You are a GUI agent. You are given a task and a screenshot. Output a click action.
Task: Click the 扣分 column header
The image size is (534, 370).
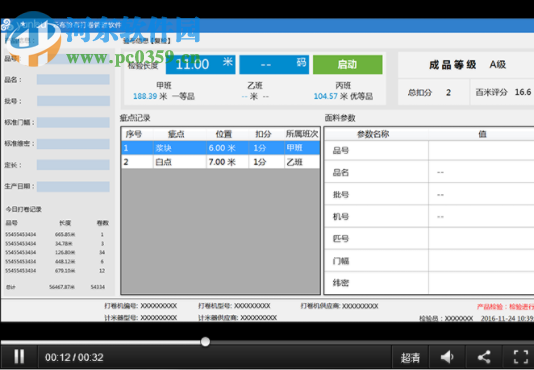263,134
